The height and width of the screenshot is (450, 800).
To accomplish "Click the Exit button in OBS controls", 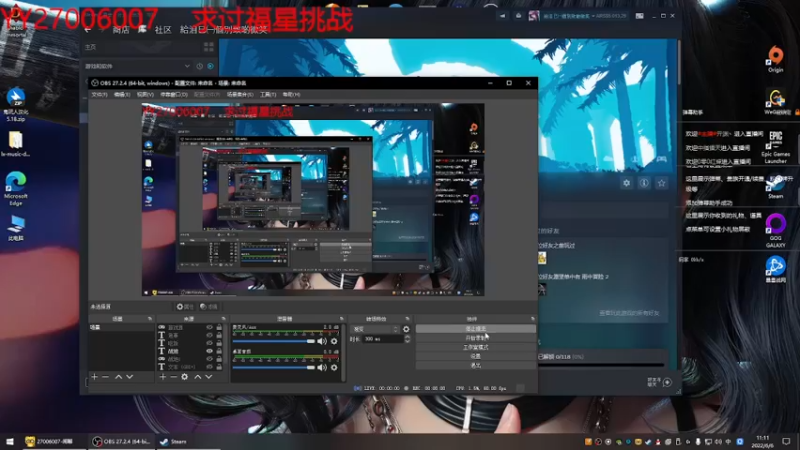I will (x=476, y=366).
